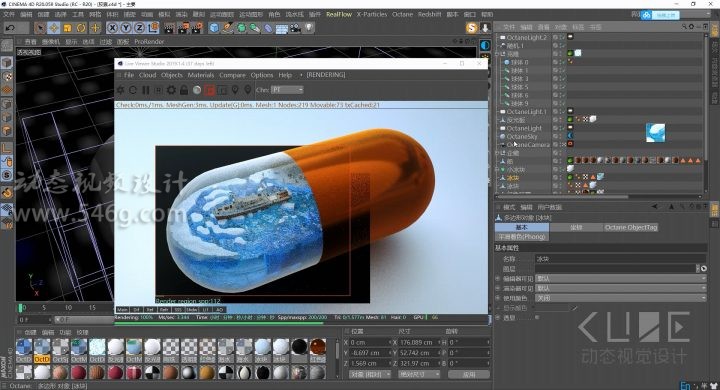Click the Render View clapperboard icon
The image size is (720, 390).
coord(169,28)
